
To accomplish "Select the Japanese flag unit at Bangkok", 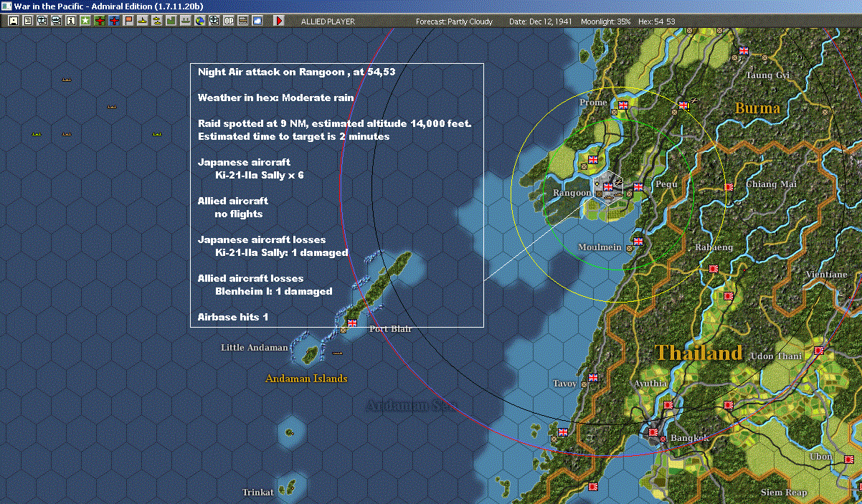I will tap(653, 432).
